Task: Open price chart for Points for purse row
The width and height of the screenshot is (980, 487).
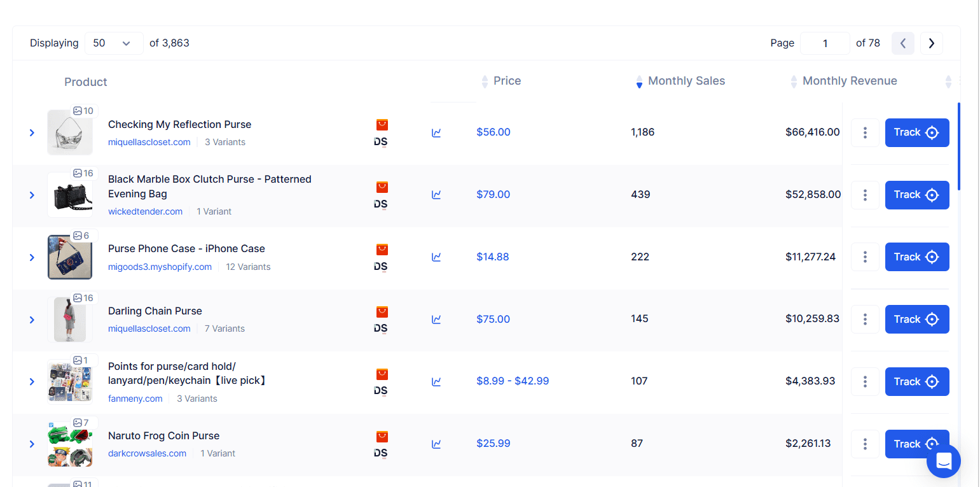Action: (436, 382)
